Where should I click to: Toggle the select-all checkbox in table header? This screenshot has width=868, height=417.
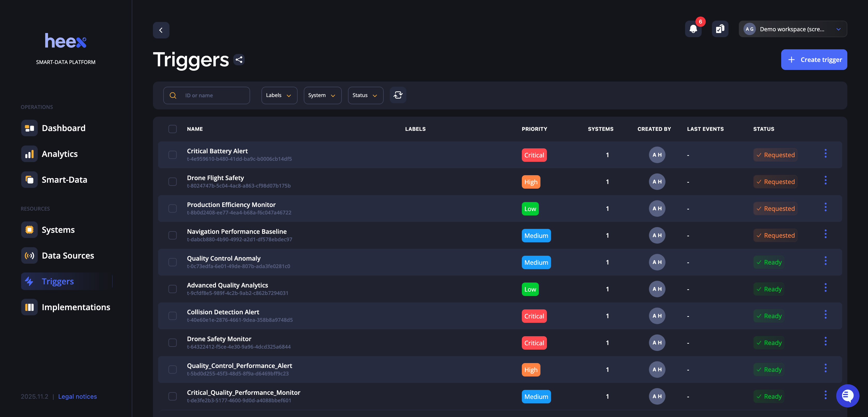pos(173,129)
